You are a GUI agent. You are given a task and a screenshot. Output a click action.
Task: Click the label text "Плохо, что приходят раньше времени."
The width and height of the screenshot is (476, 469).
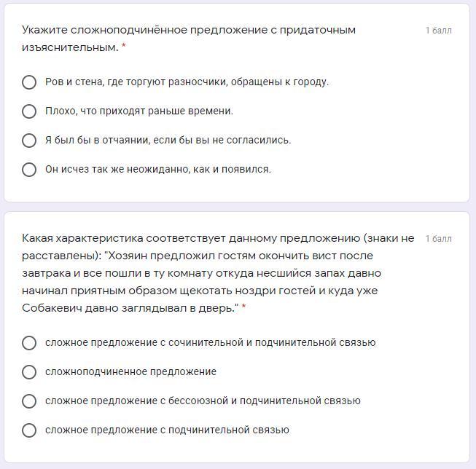pos(139,111)
